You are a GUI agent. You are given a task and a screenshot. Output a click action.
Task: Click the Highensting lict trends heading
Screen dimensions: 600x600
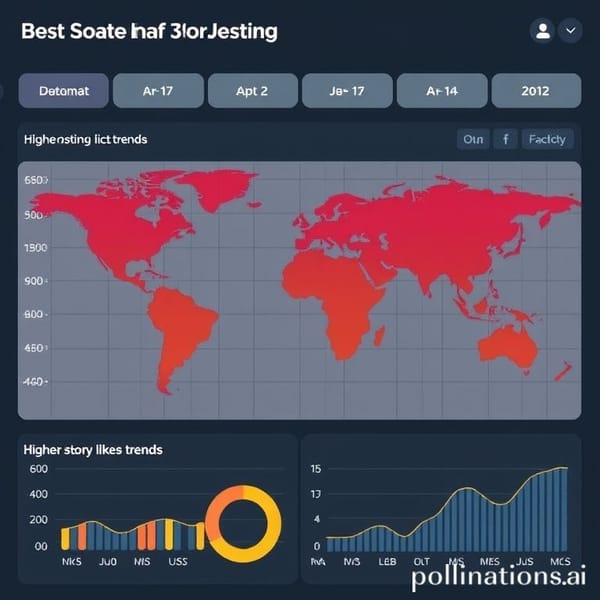point(85,139)
